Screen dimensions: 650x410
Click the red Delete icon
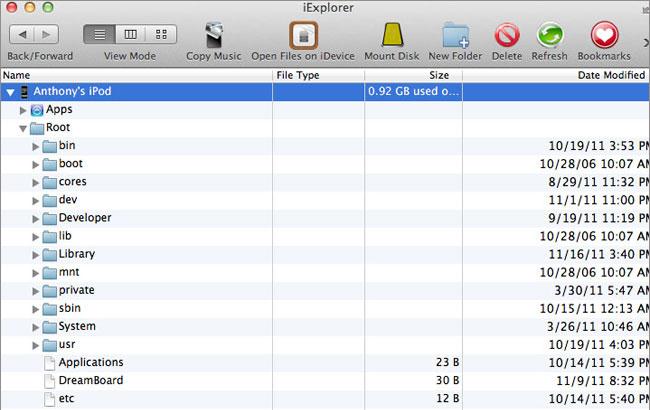[507, 35]
